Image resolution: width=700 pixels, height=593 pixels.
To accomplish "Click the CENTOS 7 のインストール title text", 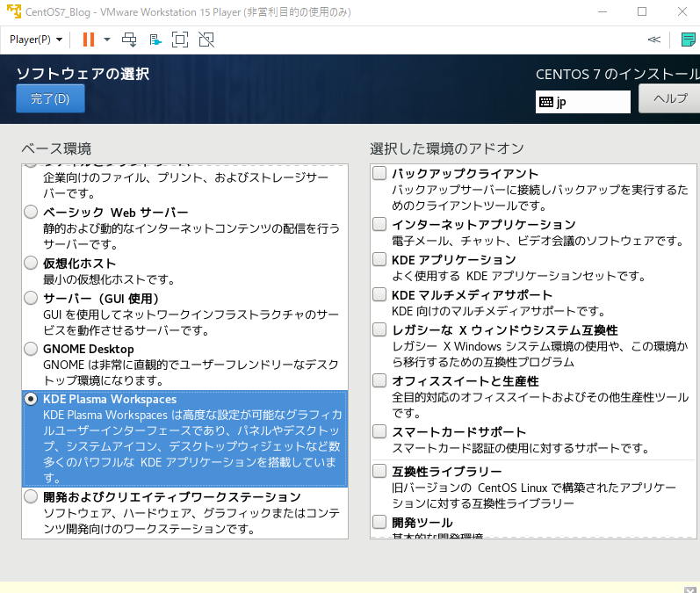I will coord(617,74).
